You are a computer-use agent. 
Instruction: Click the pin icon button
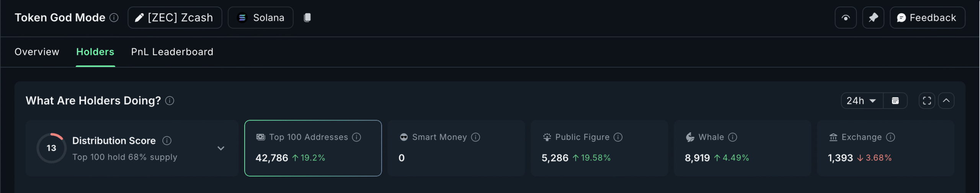pos(873,18)
